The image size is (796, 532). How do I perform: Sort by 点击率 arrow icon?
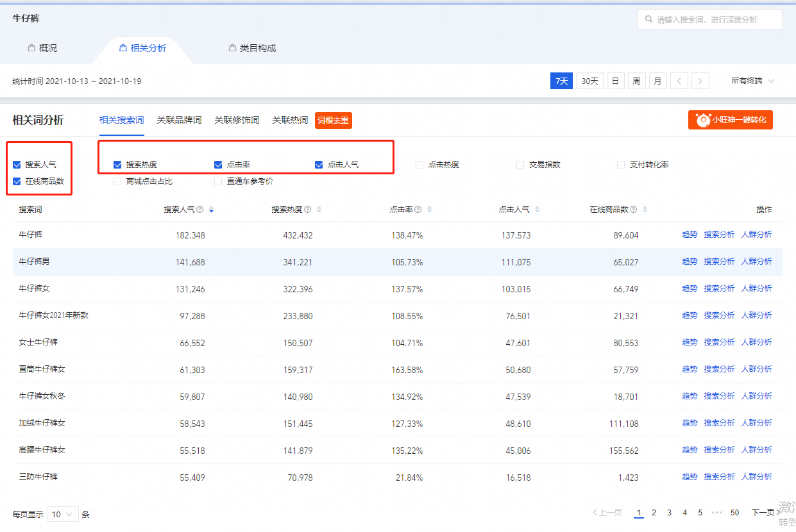coord(430,210)
